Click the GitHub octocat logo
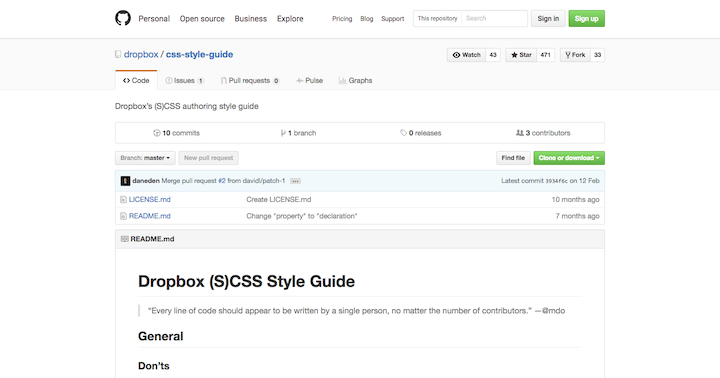The height and width of the screenshot is (378, 720). (x=123, y=18)
